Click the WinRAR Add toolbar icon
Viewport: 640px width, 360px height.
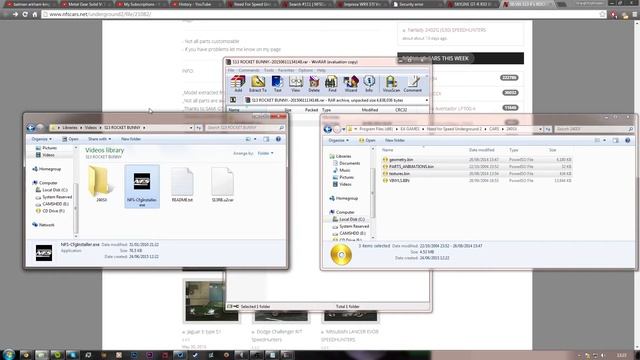coord(238,84)
